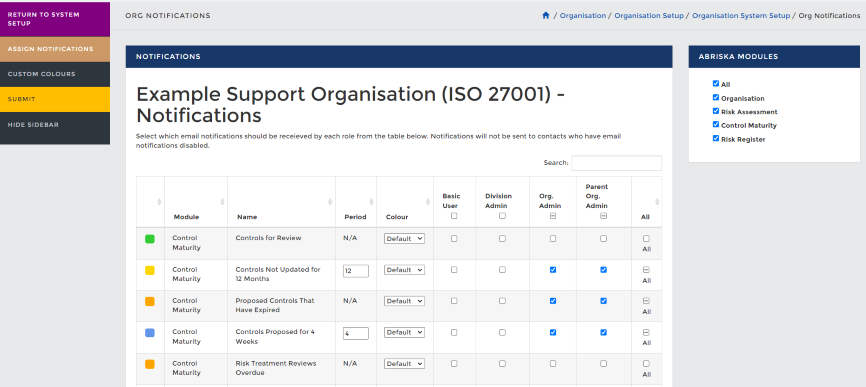Viewport: 866px width, 387px height.
Task: Open Colour dropdown for Proposed Controls Expired
Action: tap(404, 301)
